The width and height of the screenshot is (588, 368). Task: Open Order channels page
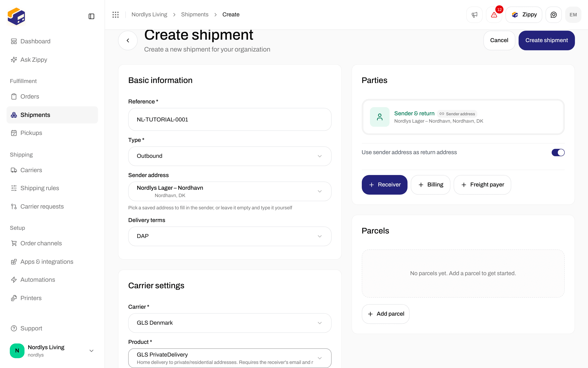52,243
